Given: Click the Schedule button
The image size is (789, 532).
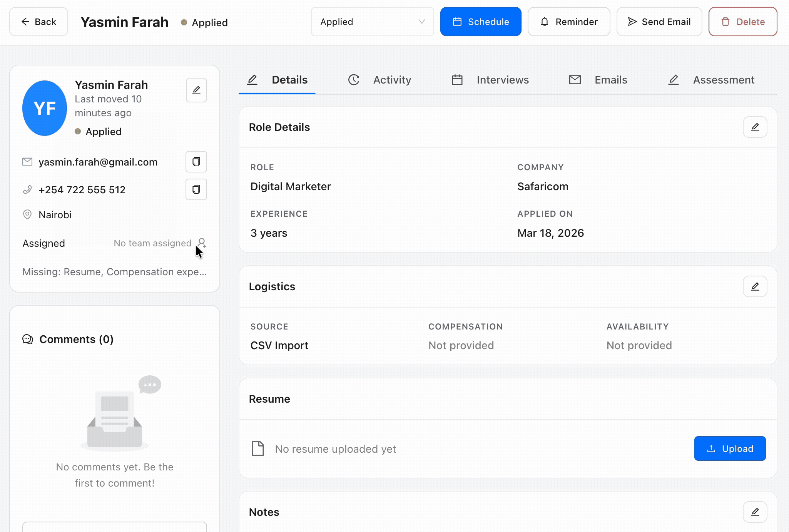Looking at the screenshot, I should coord(481,22).
